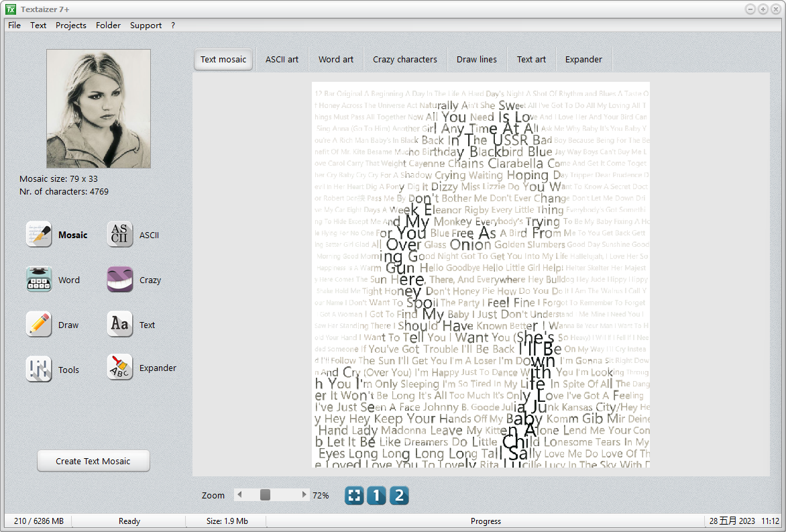
Task: Switch to the Text art tab
Action: point(531,59)
